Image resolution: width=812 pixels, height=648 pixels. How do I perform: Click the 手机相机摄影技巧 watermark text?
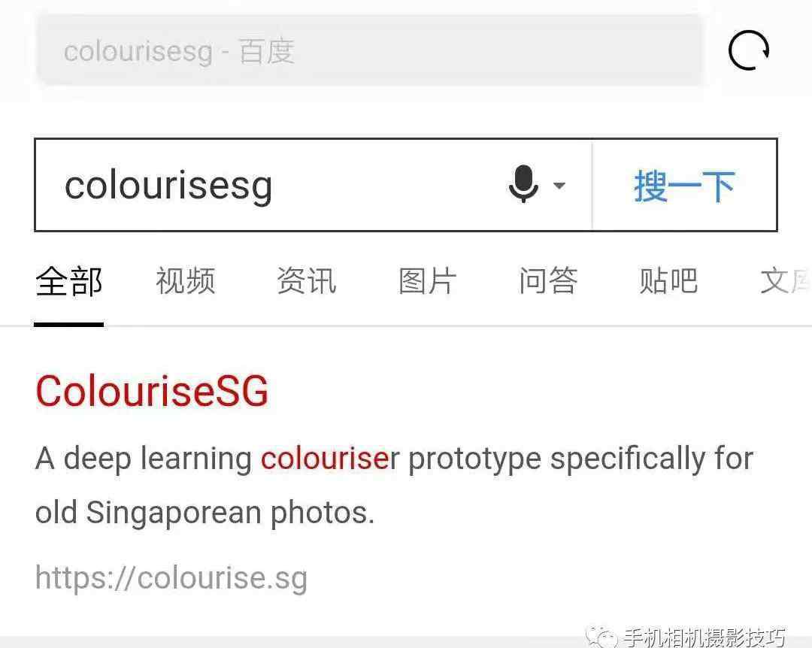click(x=704, y=637)
